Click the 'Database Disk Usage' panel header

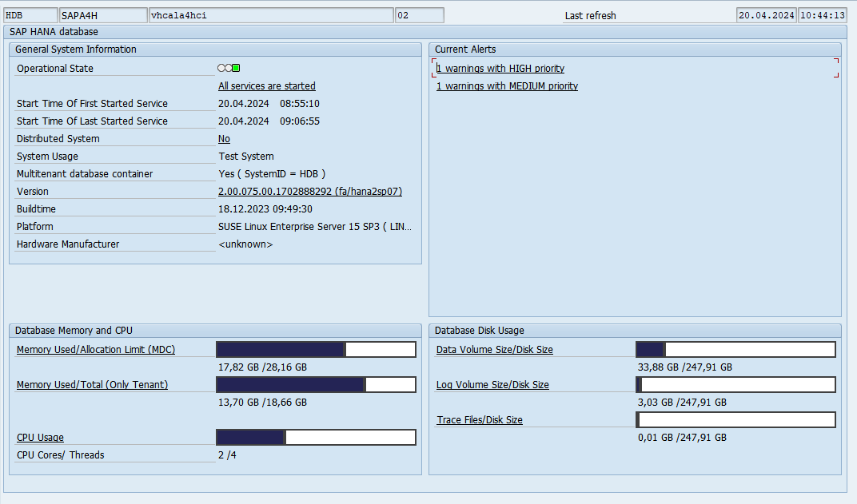tap(635, 331)
